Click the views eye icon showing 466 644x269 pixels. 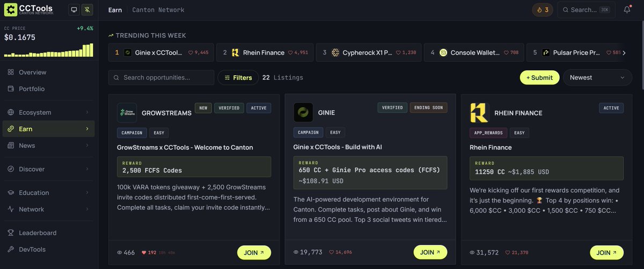tap(120, 252)
